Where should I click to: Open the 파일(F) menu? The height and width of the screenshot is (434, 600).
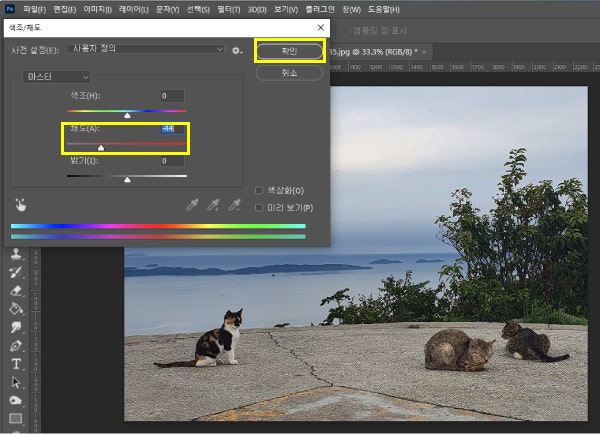[x=34, y=9]
